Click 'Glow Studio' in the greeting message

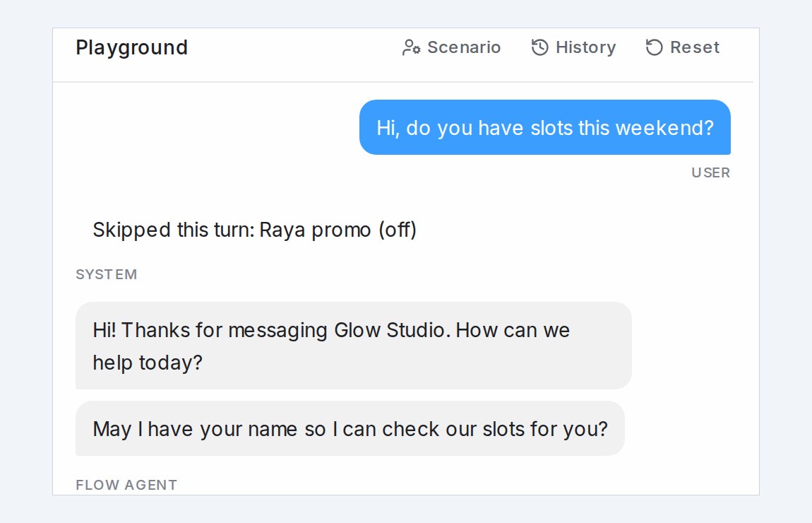tap(393, 330)
